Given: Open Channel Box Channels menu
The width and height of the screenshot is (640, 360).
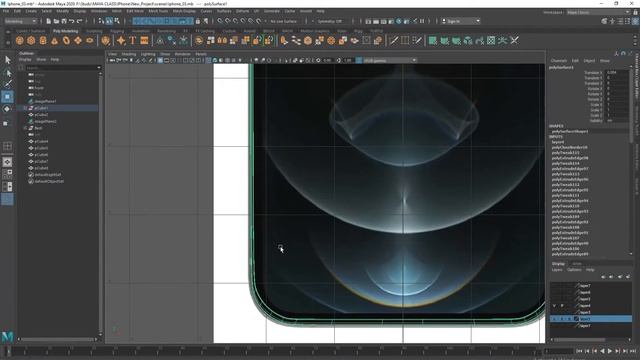Looking at the screenshot, I should click(559, 60).
